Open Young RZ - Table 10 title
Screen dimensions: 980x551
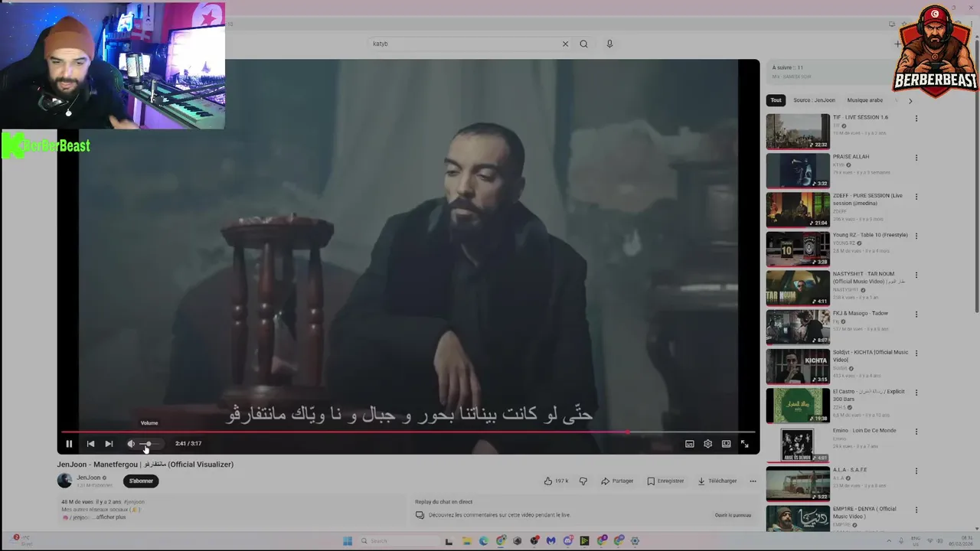871,235
